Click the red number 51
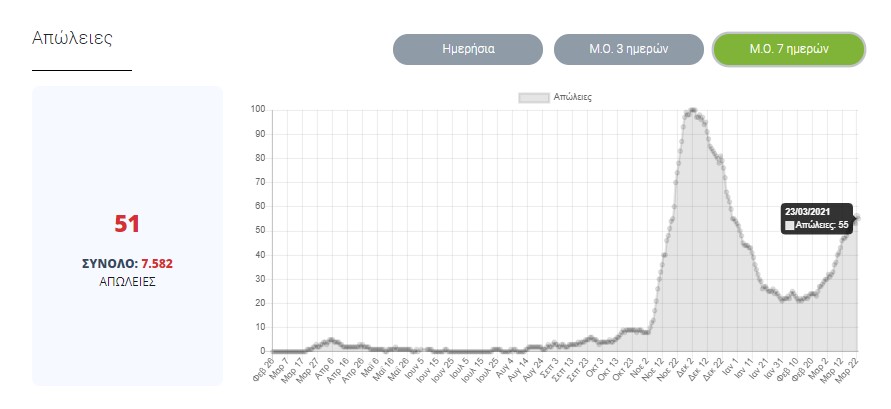The height and width of the screenshot is (409, 891). (x=127, y=224)
